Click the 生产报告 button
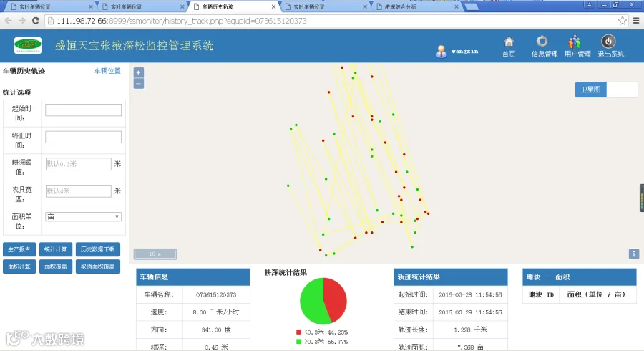 [x=19, y=249]
